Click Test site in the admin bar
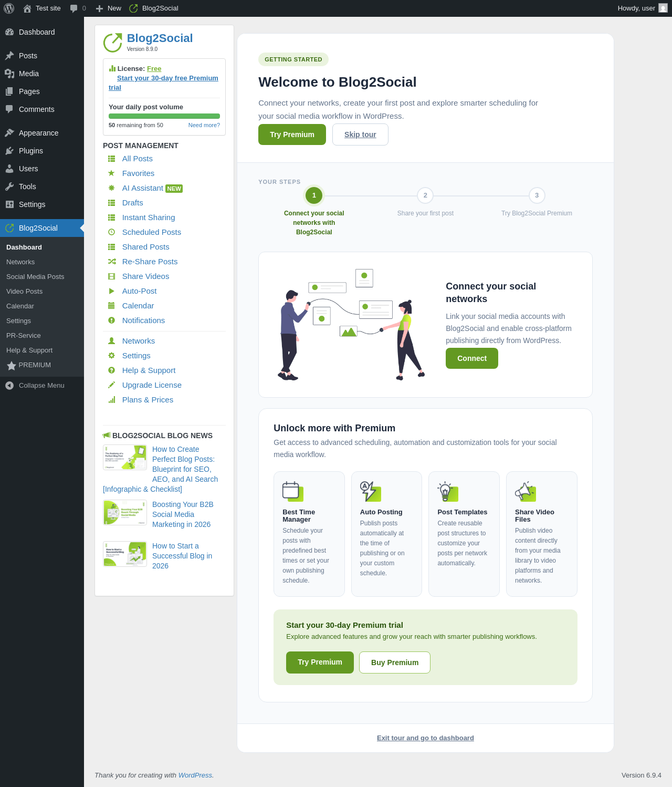672x787 pixels. coord(42,8)
